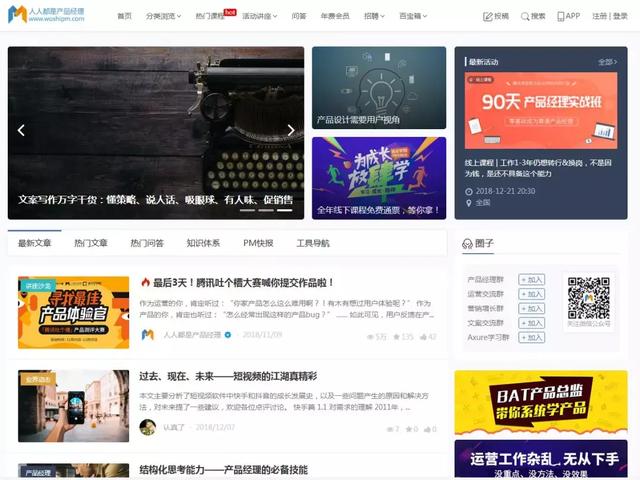Open the typewriter carousel slide 文案写作万字干货

tap(156, 133)
